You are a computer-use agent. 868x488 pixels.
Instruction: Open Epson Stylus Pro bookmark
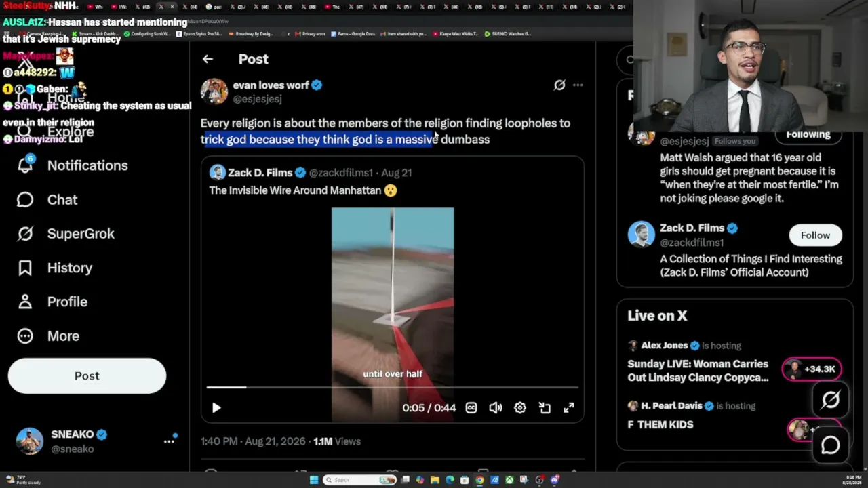[x=199, y=33]
